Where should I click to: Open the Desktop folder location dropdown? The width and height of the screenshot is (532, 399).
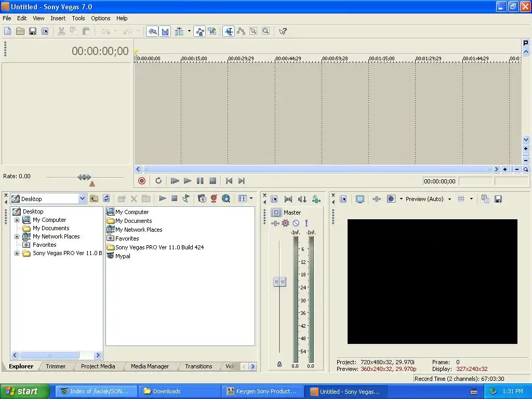[82, 199]
